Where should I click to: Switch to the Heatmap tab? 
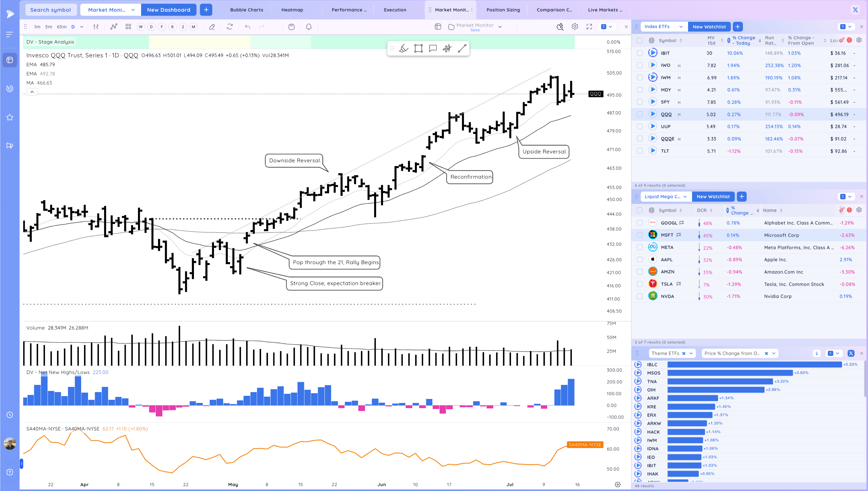click(x=292, y=10)
